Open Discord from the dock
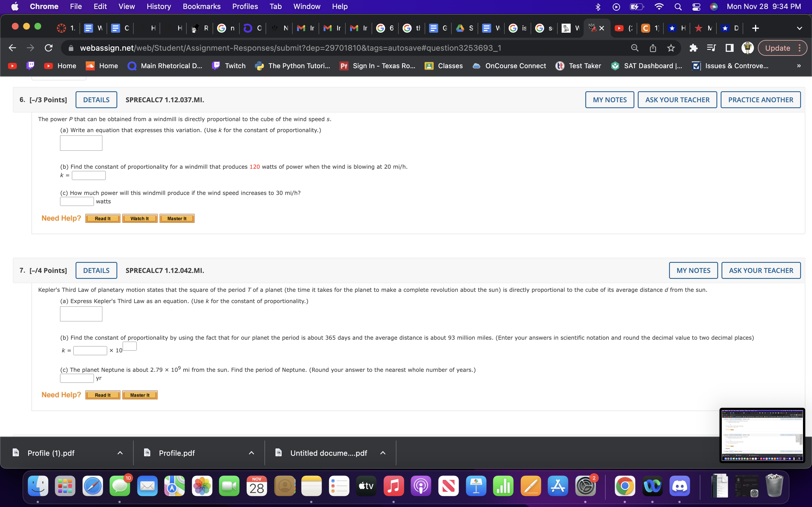Screen dimensions: 812x507 click(x=679, y=486)
